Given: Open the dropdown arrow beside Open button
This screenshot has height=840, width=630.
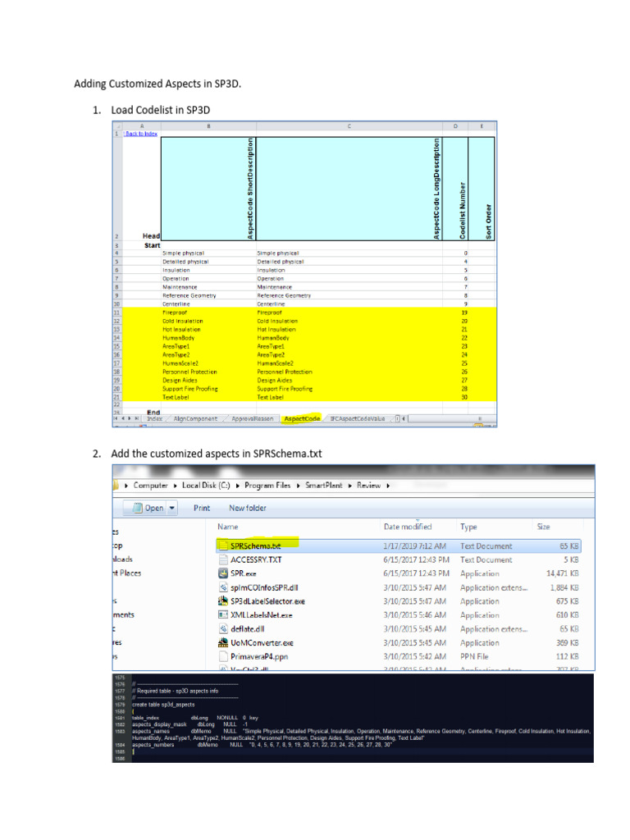Looking at the screenshot, I should coord(171,508).
